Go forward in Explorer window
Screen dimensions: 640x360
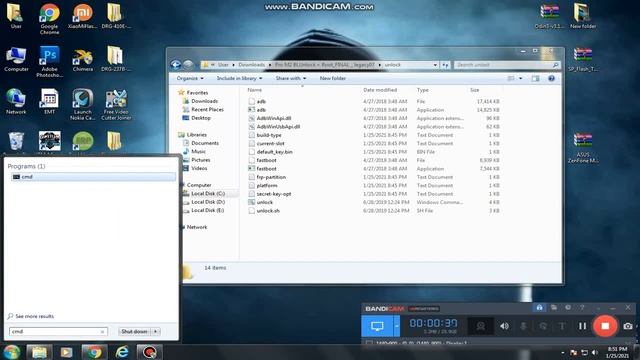(x=188, y=64)
